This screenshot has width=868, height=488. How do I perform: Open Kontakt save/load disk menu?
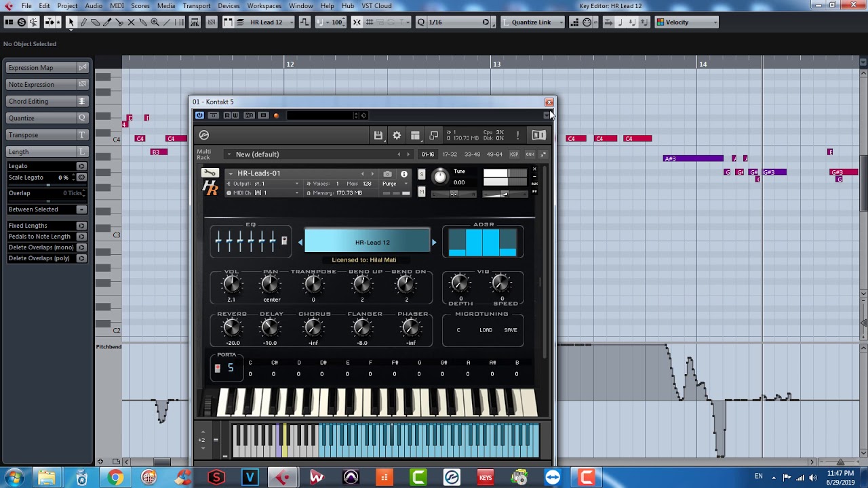pos(378,136)
